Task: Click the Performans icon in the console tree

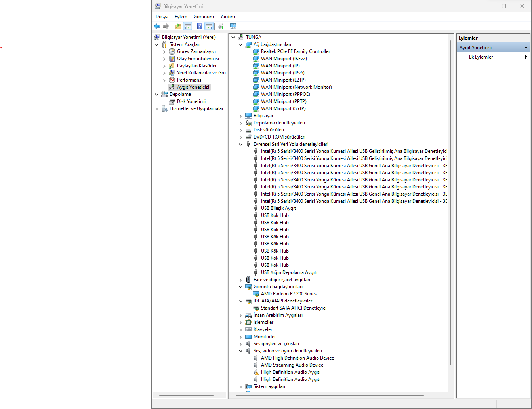Action: tap(172, 80)
